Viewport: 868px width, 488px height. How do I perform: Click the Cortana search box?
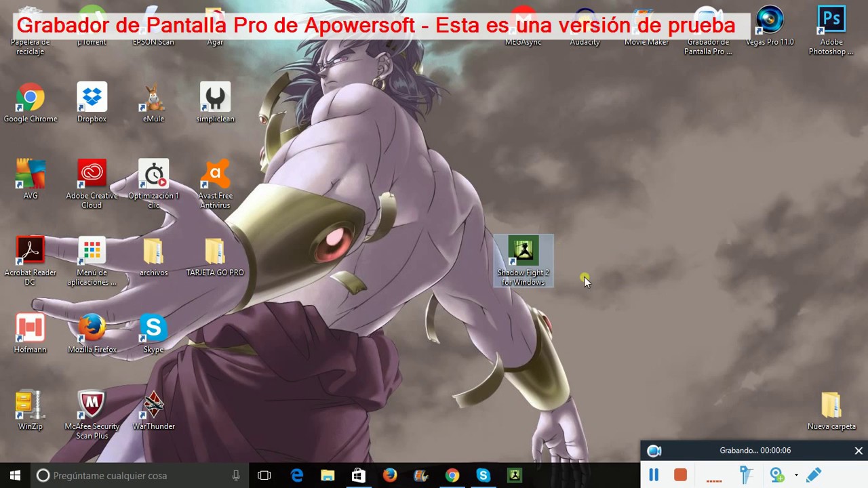(x=140, y=475)
